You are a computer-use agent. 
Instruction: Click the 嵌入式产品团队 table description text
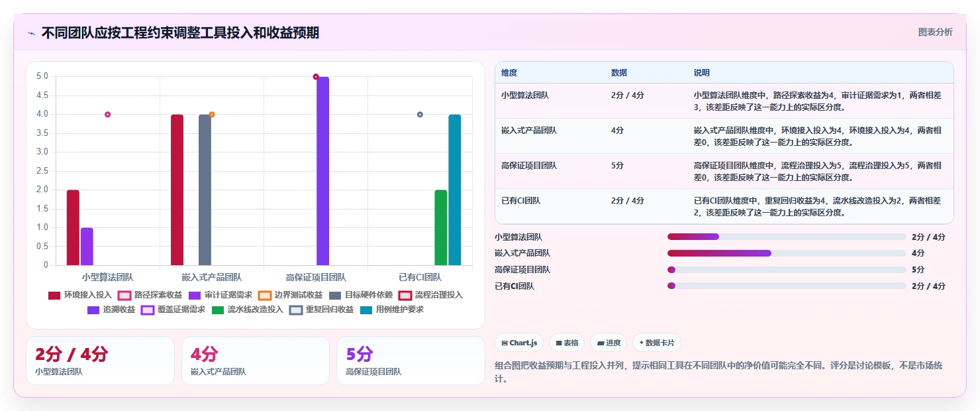tap(818, 136)
